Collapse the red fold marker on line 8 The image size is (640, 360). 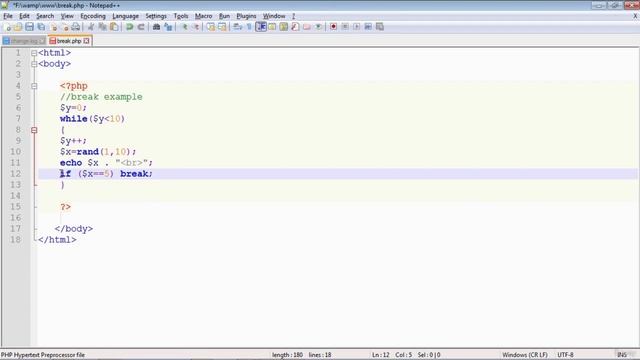[34, 130]
